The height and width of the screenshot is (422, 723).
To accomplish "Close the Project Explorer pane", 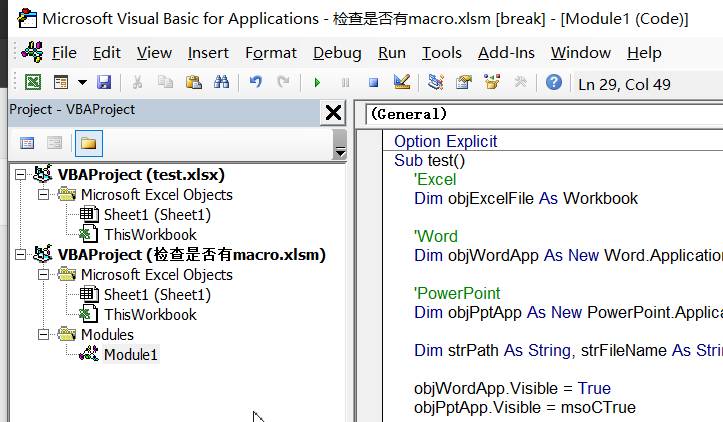I will 333,113.
